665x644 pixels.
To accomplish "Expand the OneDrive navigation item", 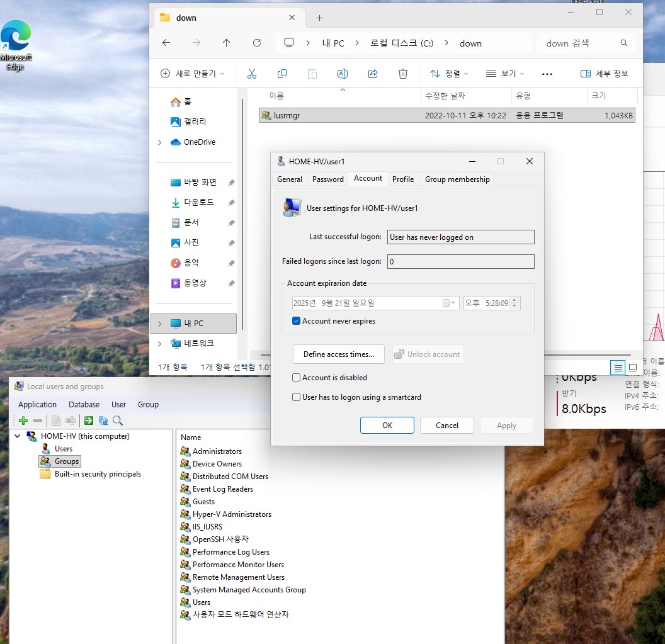I will 160,142.
